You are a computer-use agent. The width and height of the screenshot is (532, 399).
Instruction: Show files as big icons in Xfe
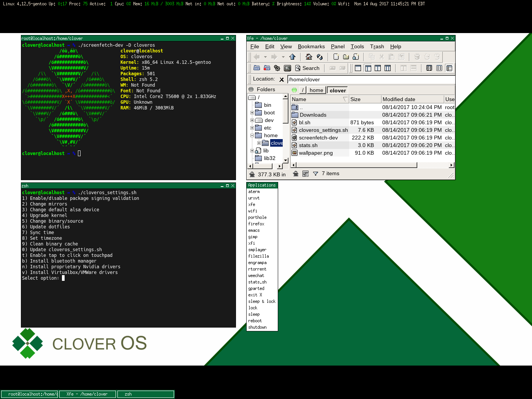click(429, 68)
